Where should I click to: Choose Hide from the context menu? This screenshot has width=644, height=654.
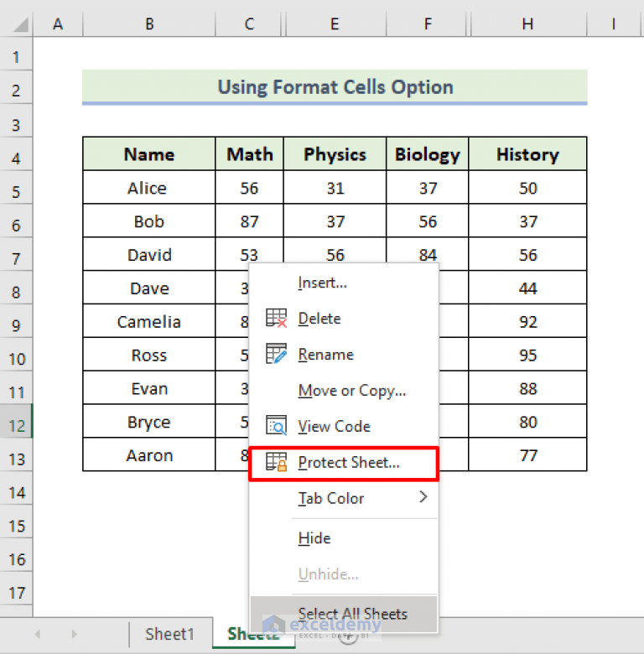[x=344, y=538]
